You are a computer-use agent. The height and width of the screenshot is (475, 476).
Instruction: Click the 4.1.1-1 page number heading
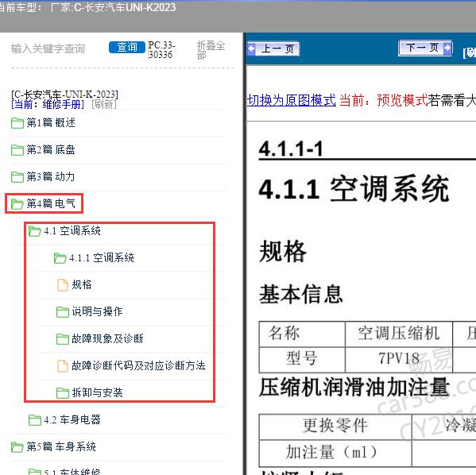point(291,149)
